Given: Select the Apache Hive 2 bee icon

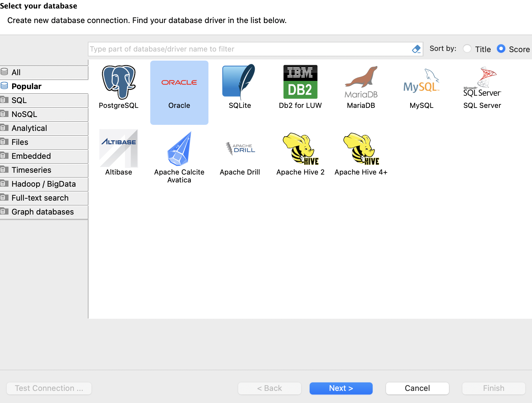Looking at the screenshot, I should [301, 148].
